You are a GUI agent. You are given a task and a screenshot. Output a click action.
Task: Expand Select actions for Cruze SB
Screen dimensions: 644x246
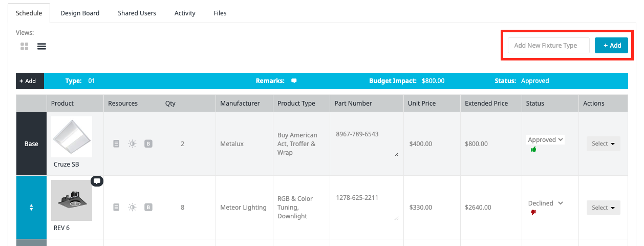pos(603,144)
